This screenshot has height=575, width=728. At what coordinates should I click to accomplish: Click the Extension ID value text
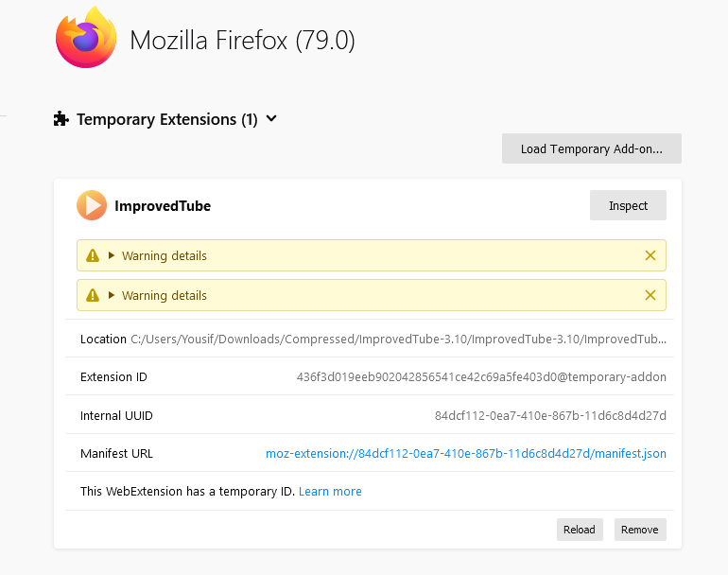[481, 376]
